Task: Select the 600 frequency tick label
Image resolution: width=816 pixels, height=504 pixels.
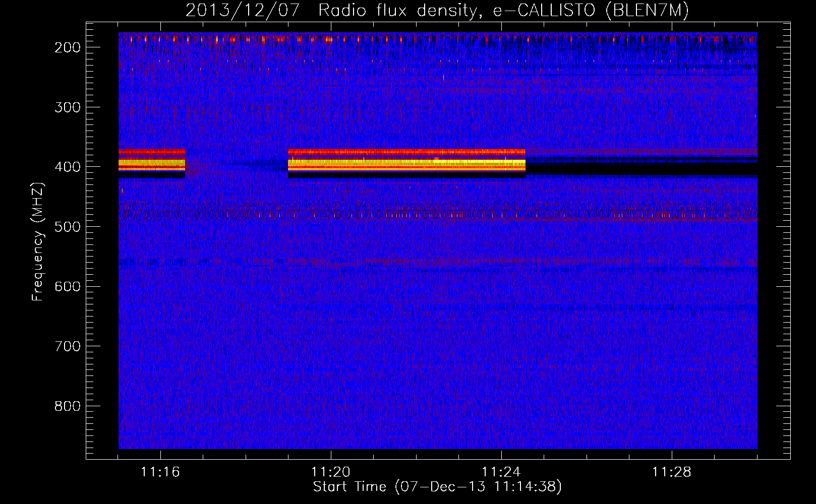Action: [68, 286]
